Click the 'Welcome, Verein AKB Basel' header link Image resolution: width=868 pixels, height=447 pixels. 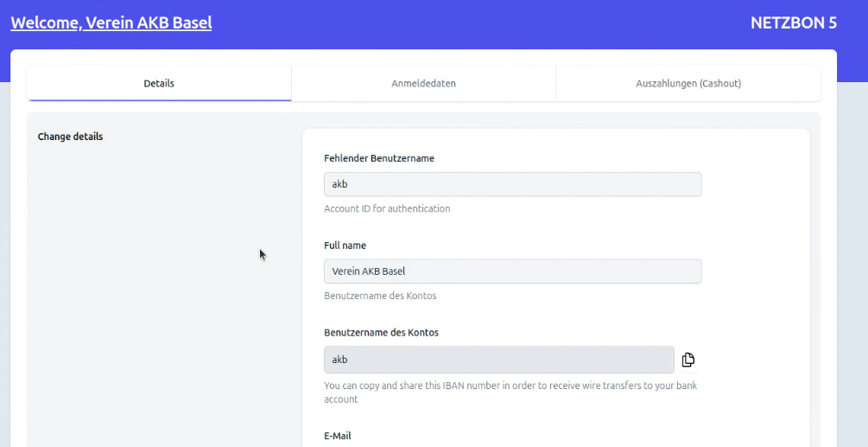[x=111, y=23]
